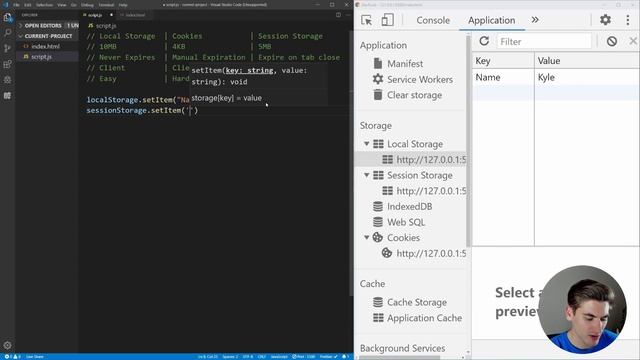Click the Web SQL database icon
The image size is (640, 360).
[x=378, y=222]
